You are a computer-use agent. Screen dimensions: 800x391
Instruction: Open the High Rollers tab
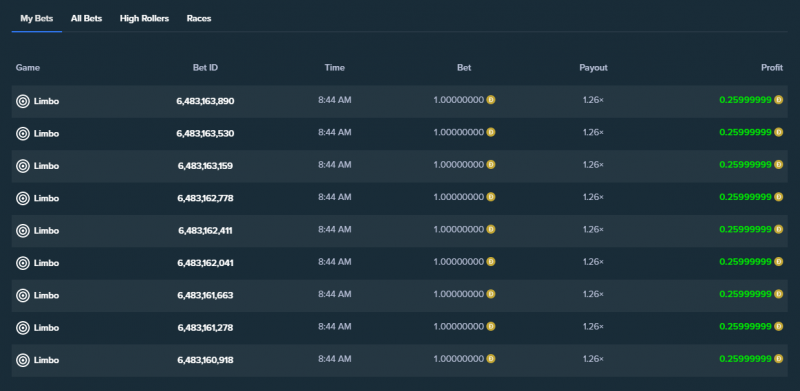(144, 18)
